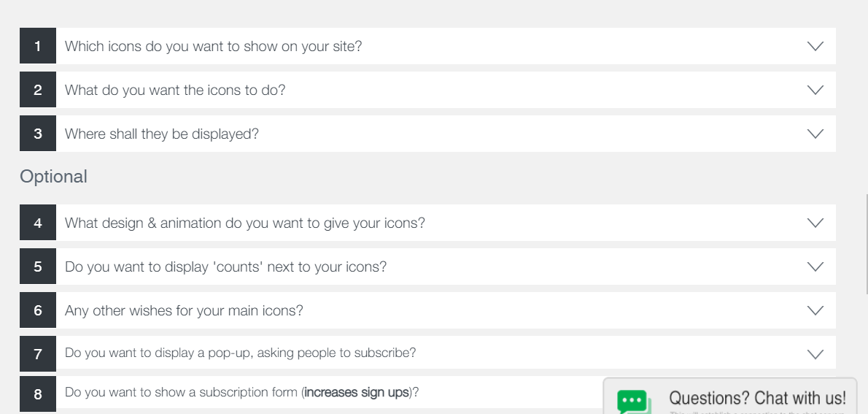Click the number 8 step badge
The image size is (868, 414).
point(38,394)
